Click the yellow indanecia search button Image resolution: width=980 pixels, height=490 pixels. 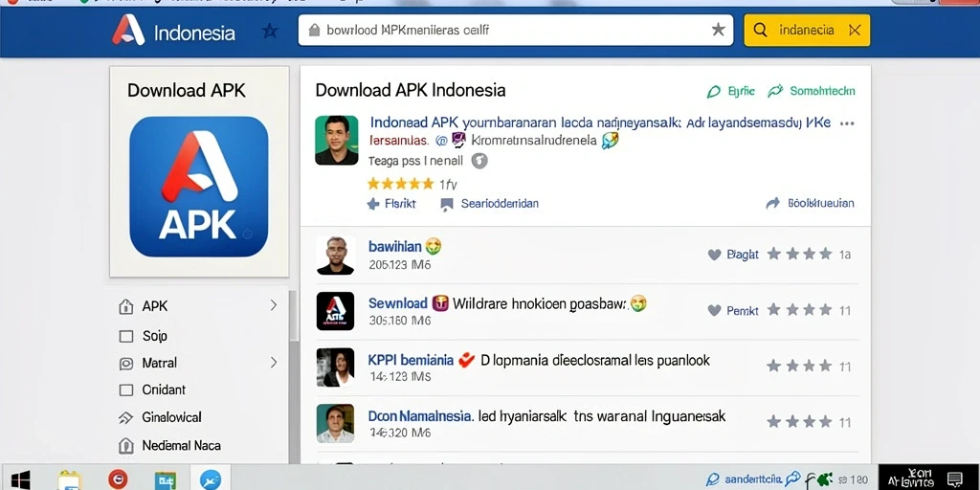pos(806,30)
